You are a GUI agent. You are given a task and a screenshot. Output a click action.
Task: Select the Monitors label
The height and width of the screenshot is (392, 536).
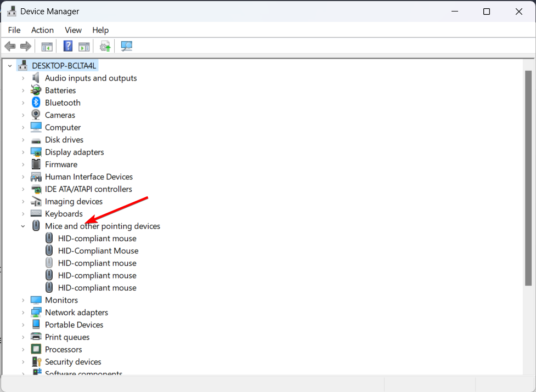point(61,300)
